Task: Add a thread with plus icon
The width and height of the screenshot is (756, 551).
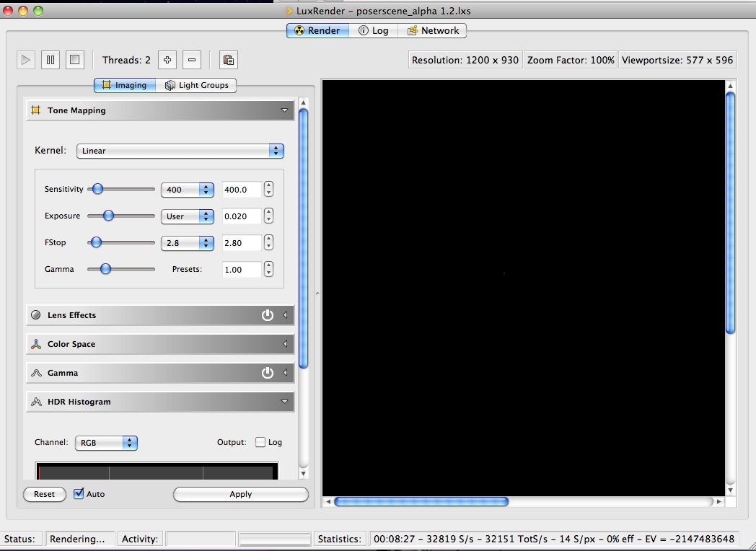Action: (x=167, y=60)
